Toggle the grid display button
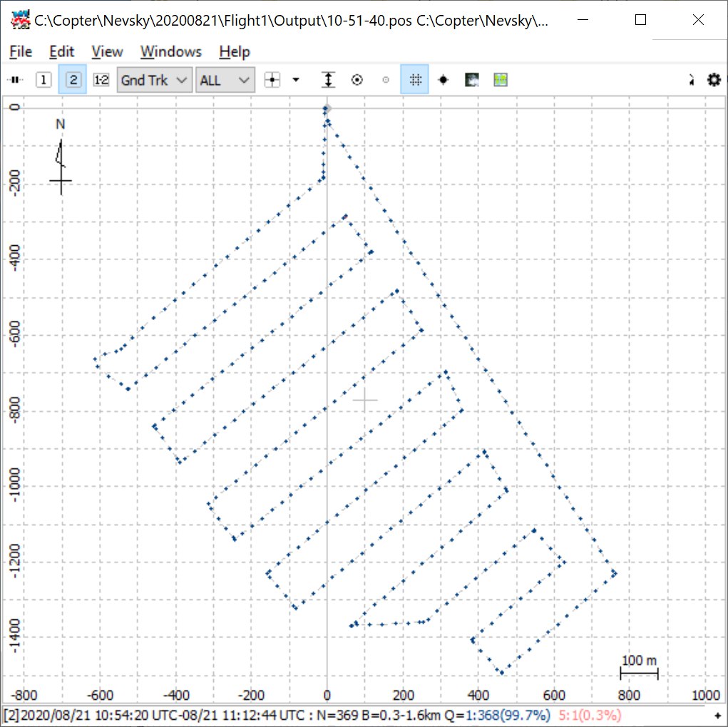 [414, 80]
